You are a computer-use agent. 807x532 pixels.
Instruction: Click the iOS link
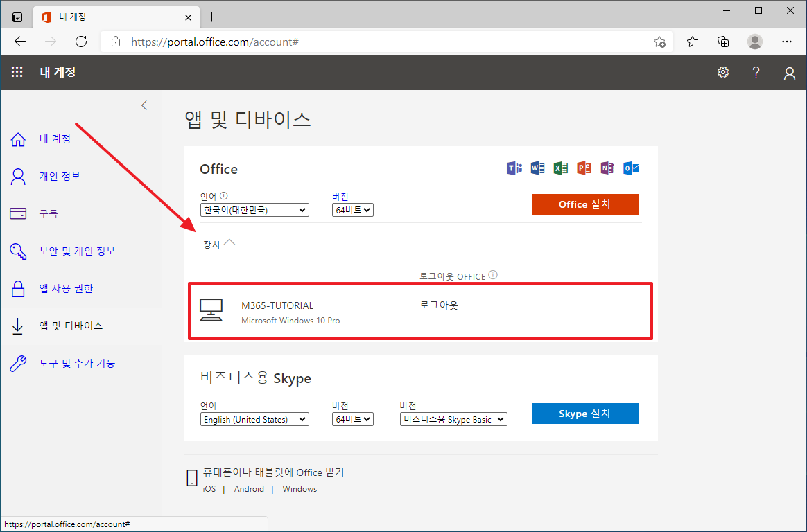pyautogui.click(x=209, y=489)
